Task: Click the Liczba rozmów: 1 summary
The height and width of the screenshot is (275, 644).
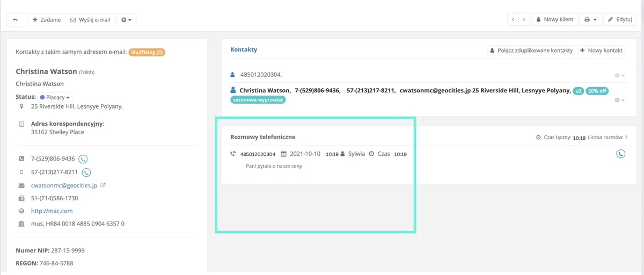Action: 608,137
